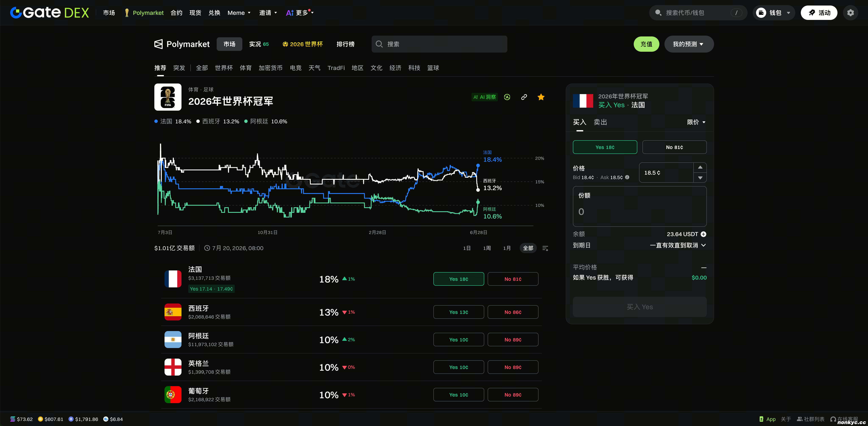
Task: Click Yes 10¢ for 英格兰
Action: pyautogui.click(x=459, y=367)
